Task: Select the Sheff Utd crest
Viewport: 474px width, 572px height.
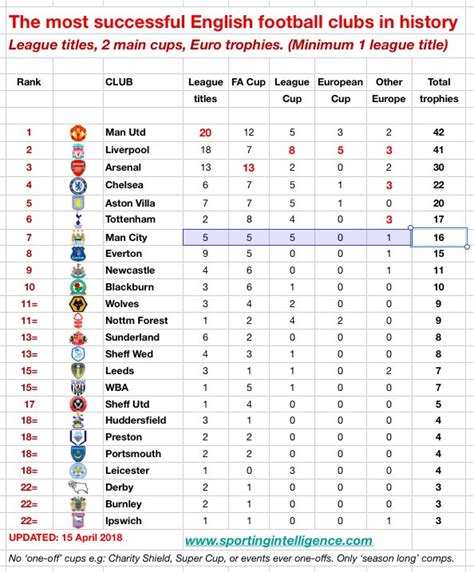Action: point(78,404)
